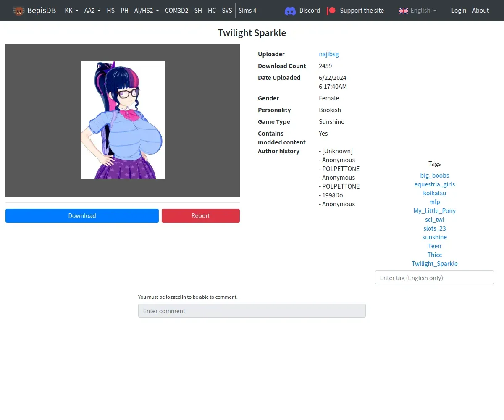Click the upload date 6/22/2024
The image size is (504, 420).
point(333,78)
